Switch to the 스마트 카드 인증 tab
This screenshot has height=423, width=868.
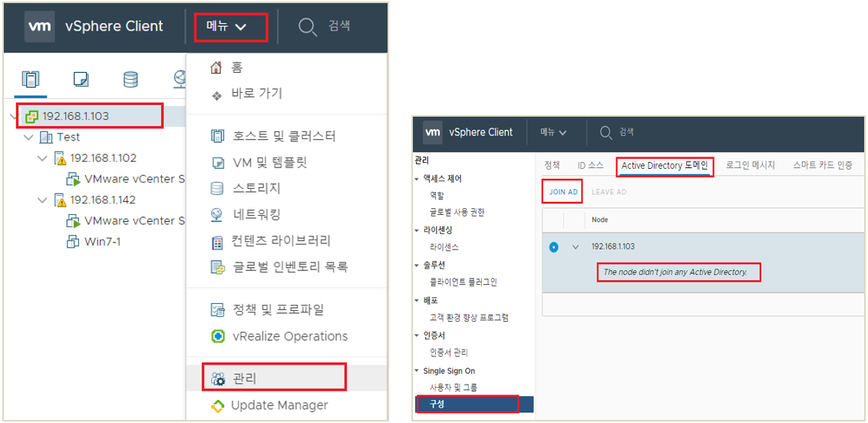[x=822, y=165]
